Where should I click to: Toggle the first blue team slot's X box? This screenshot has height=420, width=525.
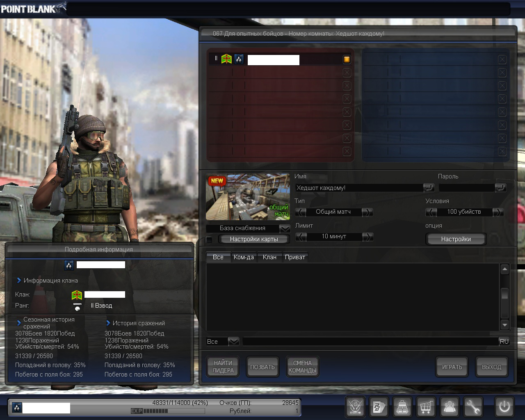[x=502, y=59]
